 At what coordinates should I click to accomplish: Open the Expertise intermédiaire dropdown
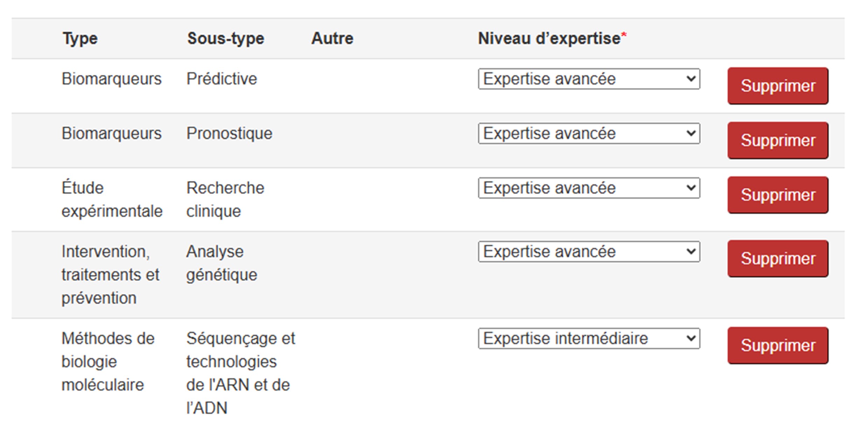pos(589,338)
